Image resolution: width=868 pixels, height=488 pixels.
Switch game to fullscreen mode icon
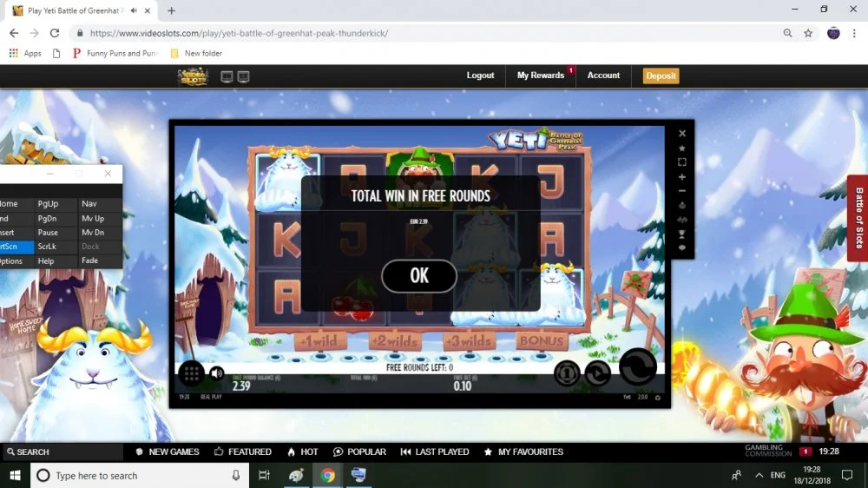(x=682, y=162)
